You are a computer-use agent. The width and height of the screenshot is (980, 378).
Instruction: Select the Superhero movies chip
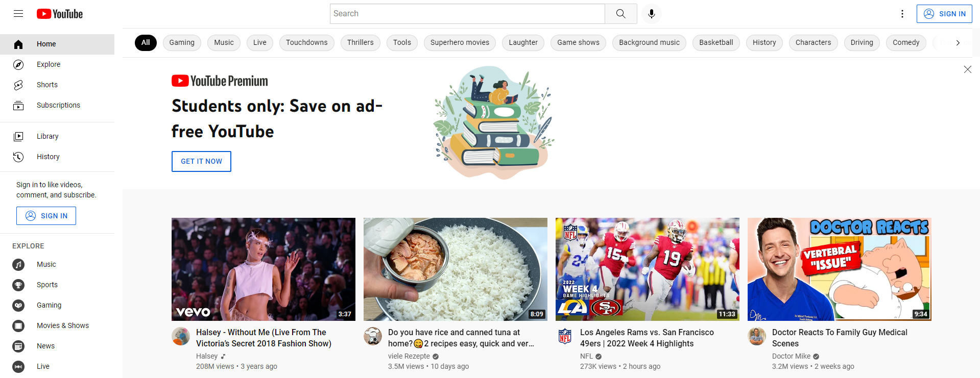tap(460, 43)
